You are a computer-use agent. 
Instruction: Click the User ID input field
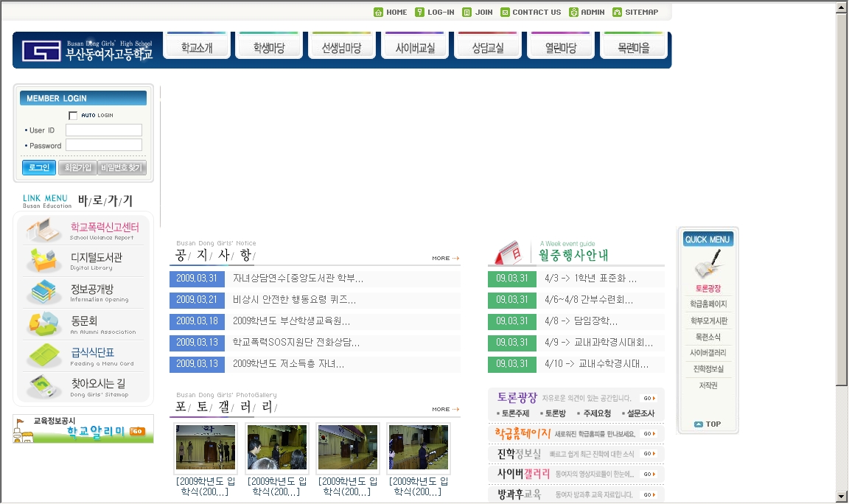click(104, 130)
